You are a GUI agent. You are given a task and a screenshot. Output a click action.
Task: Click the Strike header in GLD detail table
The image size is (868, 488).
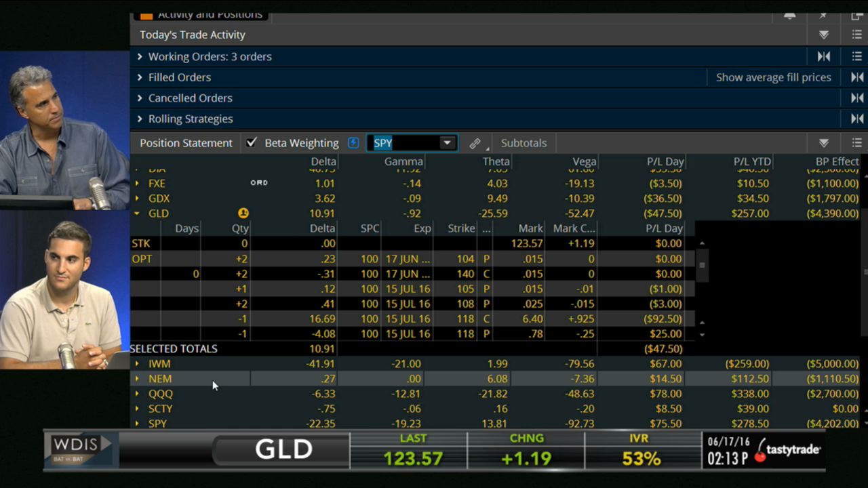click(x=461, y=228)
